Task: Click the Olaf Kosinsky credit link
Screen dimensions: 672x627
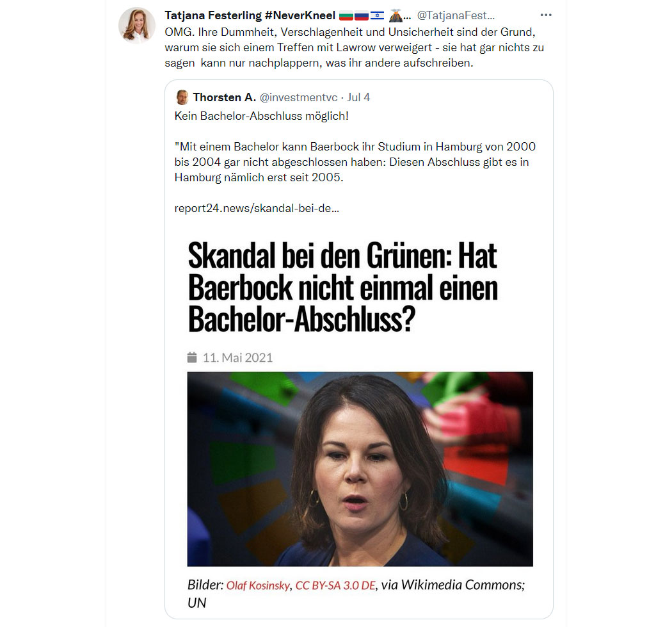Action: (x=258, y=585)
